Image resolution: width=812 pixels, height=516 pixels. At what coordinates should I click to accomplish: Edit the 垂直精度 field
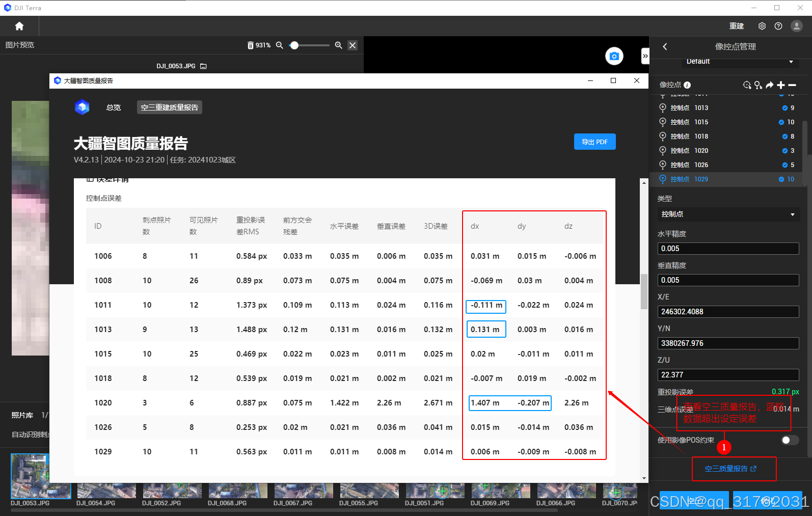click(728, 280)
